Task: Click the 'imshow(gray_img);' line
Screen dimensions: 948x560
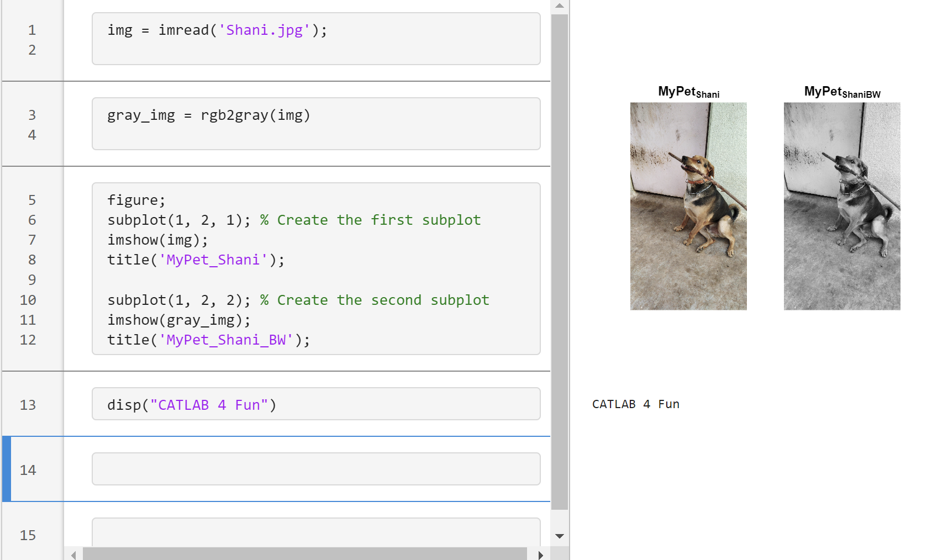Action: [179, 320]
